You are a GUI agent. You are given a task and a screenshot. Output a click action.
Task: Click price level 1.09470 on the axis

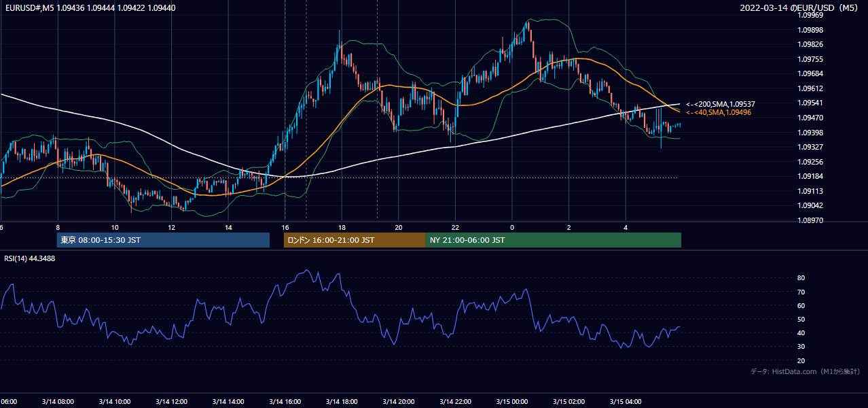pyautogui.click(x=811, y=118)
